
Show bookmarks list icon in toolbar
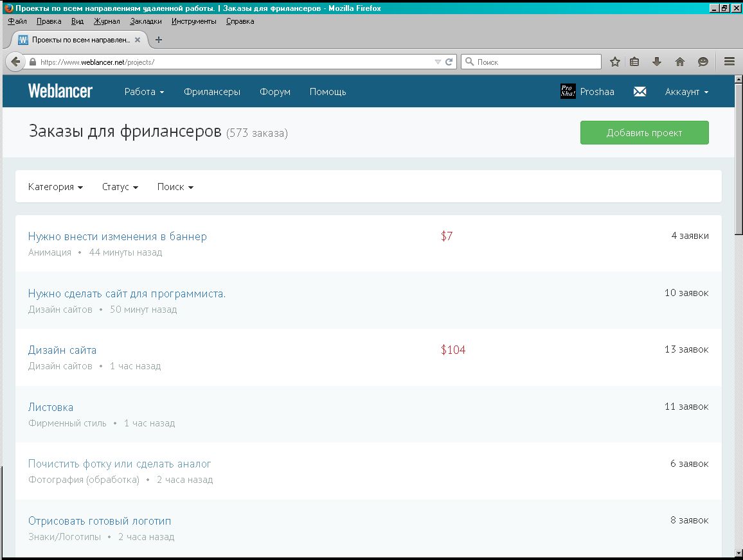pos(634,62)
